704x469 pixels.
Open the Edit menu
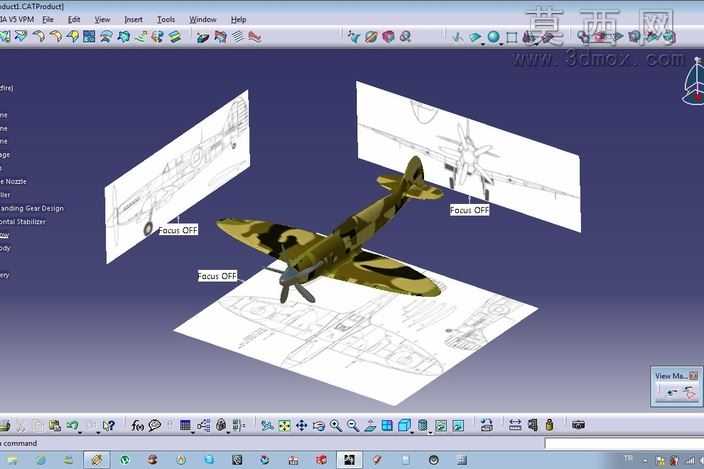point(74,20)
